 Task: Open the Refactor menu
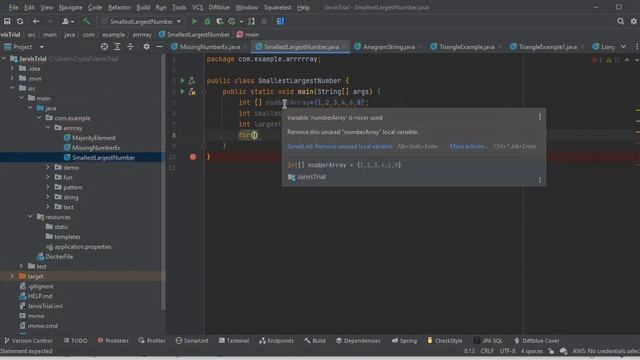click(119, 7)
